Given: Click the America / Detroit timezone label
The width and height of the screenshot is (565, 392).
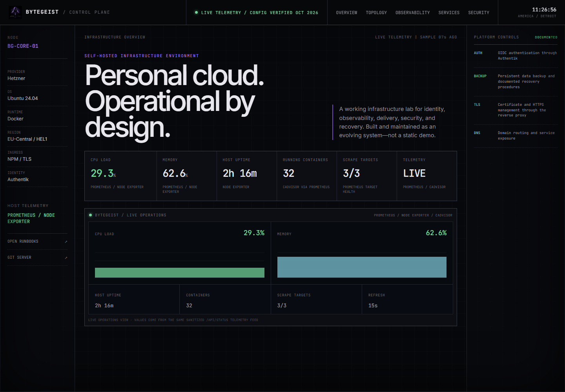Looking at the screenshot, I should pyautogui.click(x=537, y=16).
